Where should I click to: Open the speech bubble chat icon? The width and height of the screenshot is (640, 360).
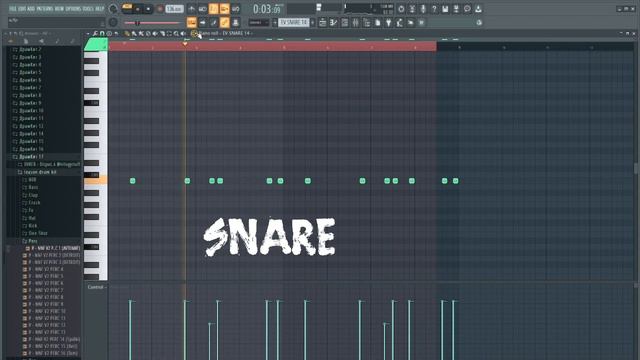point(467,9)
